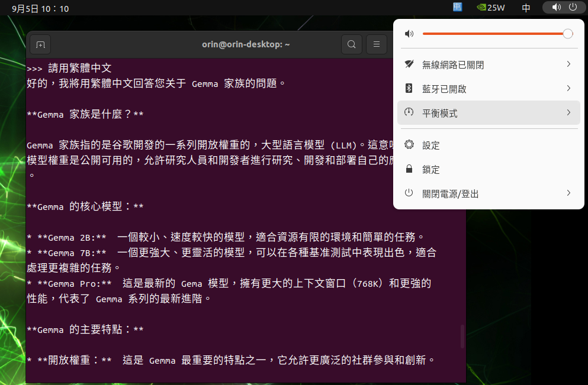Click the terminal search icon
Viewport: 588px width, 385px height.
[x=351, y=44]
